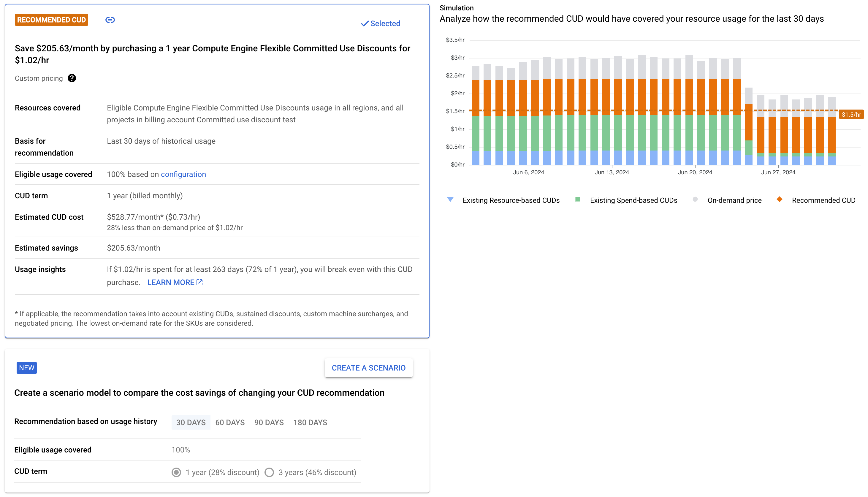
Task: Click the configuration hyperlink in eligible usage
Action: (x=184, y=174)
